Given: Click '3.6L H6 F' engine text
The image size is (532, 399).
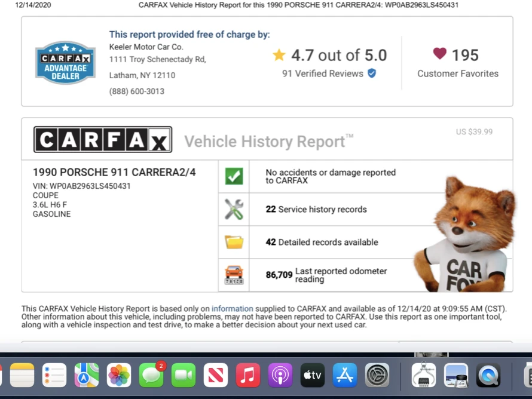Looking at the screenshot, I should click(50, 204).
